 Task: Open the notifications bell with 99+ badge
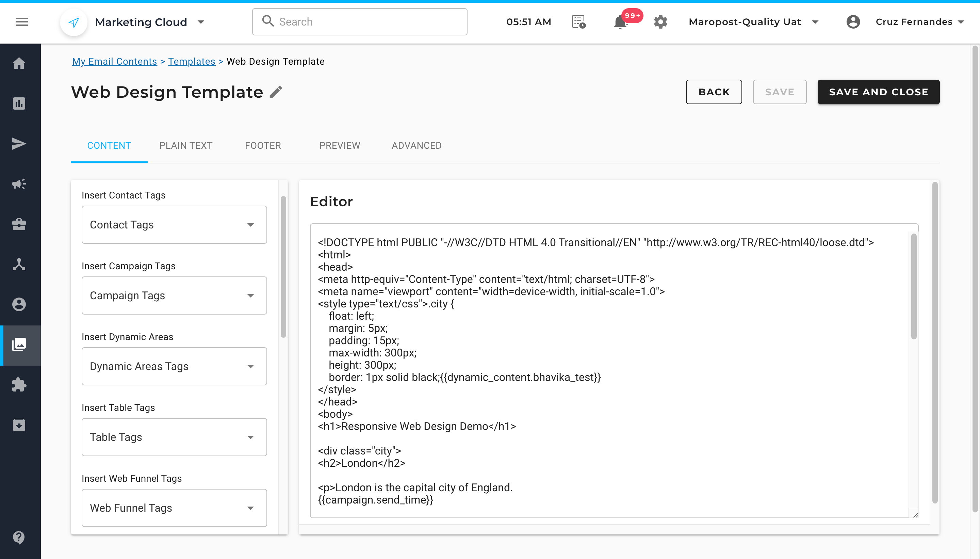click(620, 22)
